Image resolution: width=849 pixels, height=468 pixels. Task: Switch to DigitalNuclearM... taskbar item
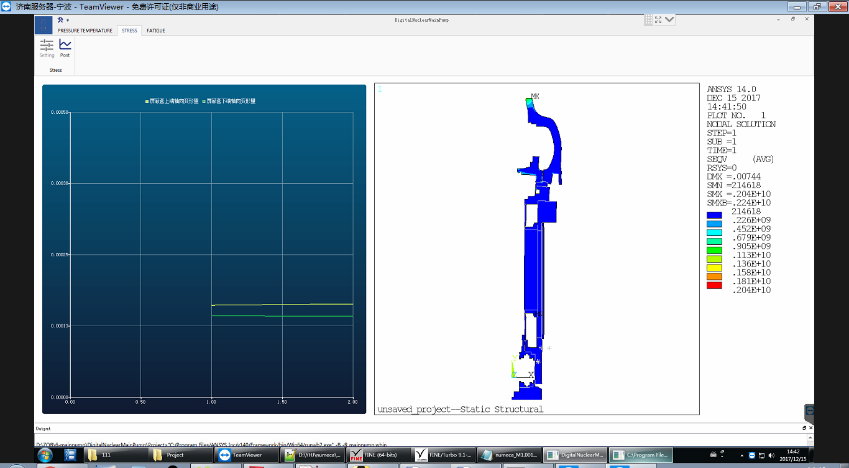pyautogui.click(x=575, y=455)
